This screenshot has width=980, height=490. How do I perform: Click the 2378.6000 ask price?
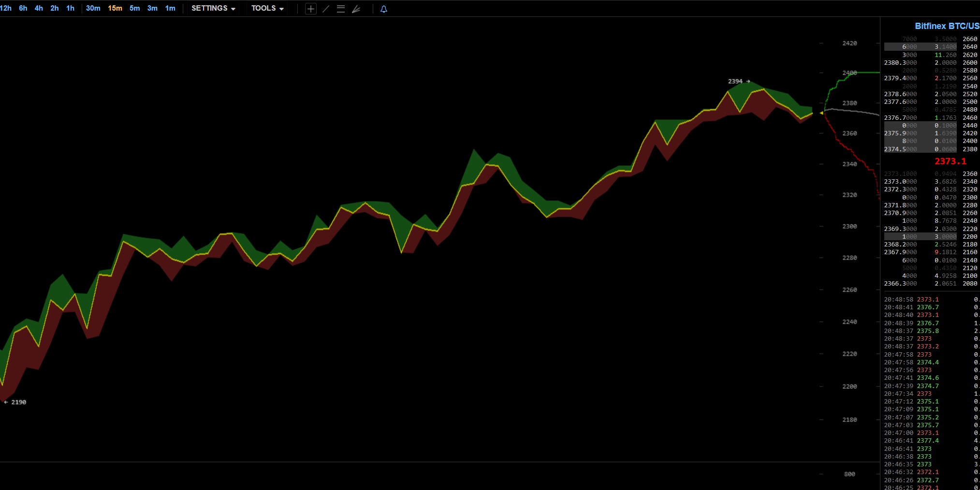pos(900,94)
